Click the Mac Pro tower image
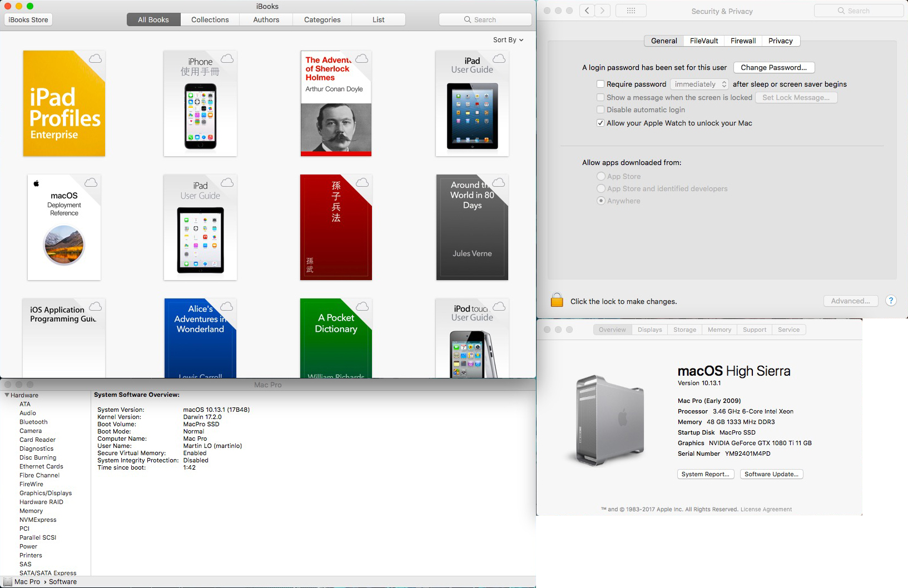 coord(609,420)
